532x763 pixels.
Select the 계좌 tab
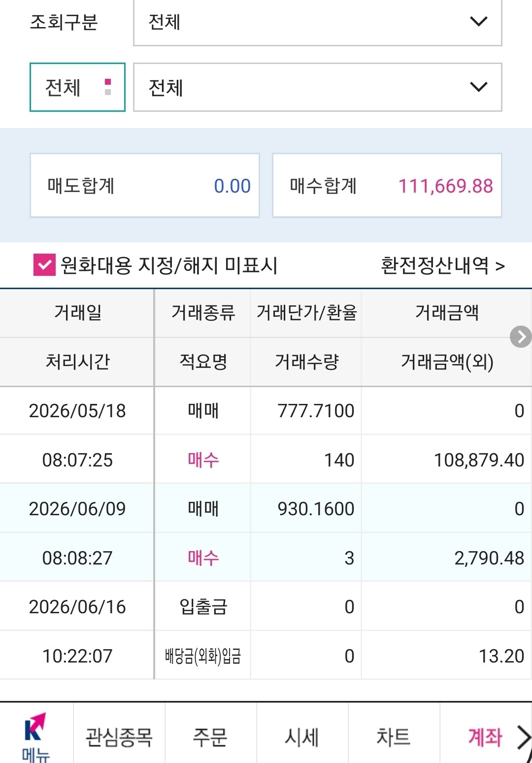pos(485,737)
